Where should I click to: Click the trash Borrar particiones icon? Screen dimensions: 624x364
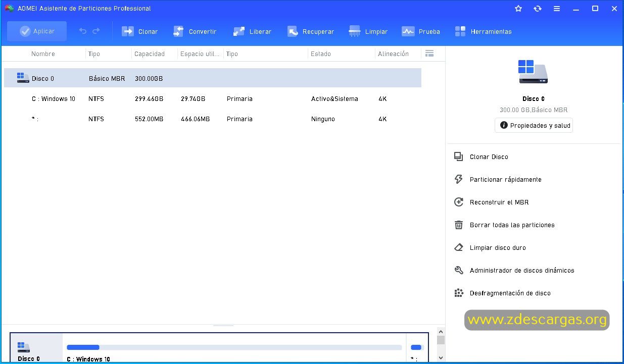point(458,225)
